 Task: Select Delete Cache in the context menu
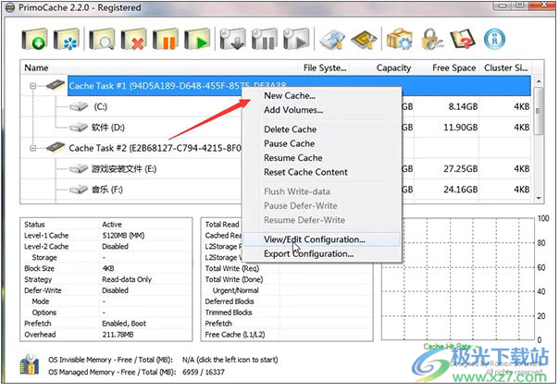291,129
